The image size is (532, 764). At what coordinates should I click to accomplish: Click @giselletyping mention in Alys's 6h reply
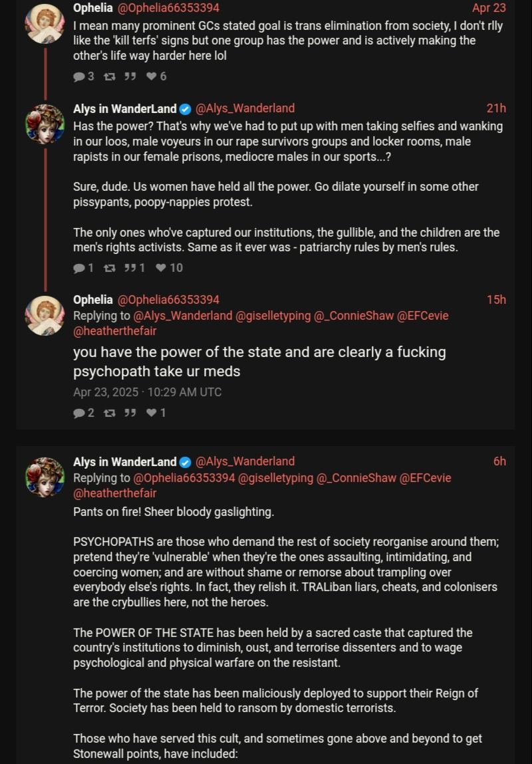click(275, 478)
